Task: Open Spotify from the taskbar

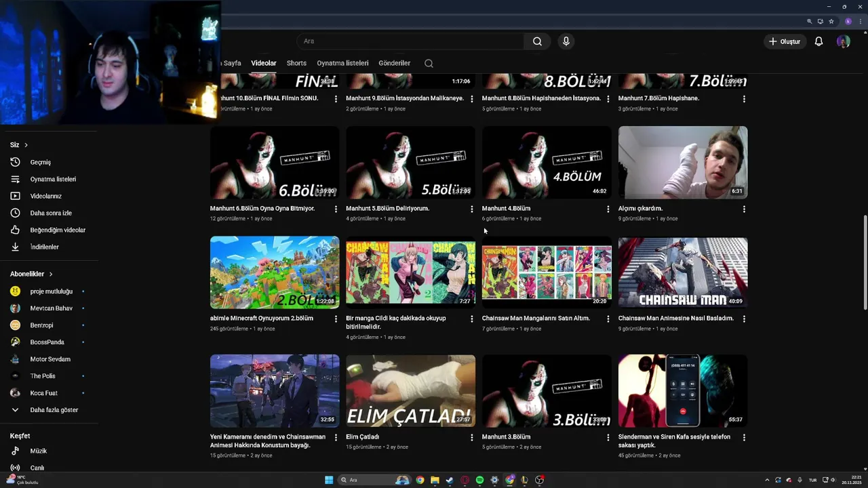Action: 479,480
